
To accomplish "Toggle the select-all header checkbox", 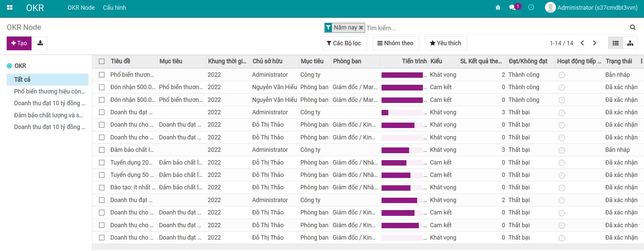I will tap(102, 61).
